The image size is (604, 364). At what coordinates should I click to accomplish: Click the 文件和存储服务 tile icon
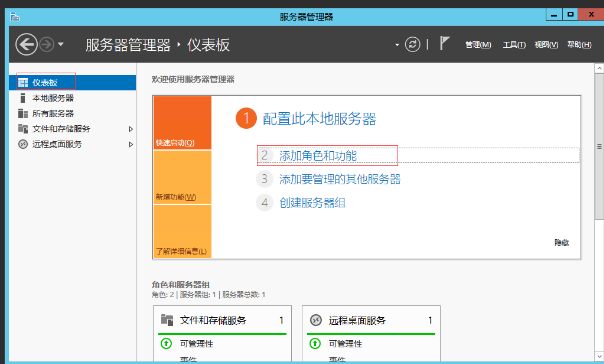pos(167,320)
